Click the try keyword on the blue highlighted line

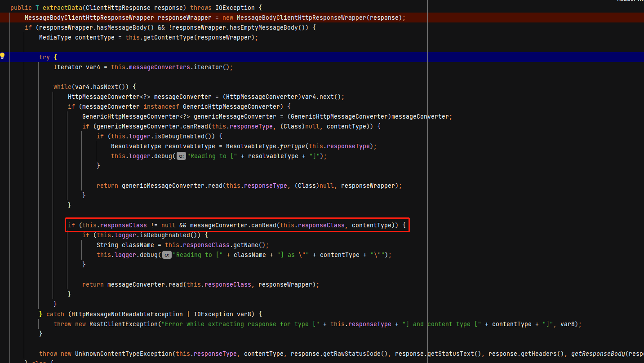click(44, 57)
